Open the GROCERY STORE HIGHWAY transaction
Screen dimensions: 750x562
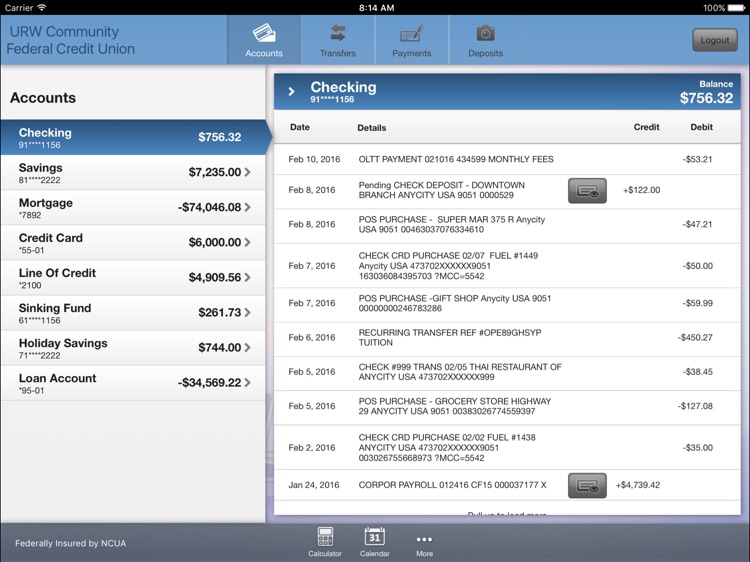pyautogui.click(x=507, y=407)
